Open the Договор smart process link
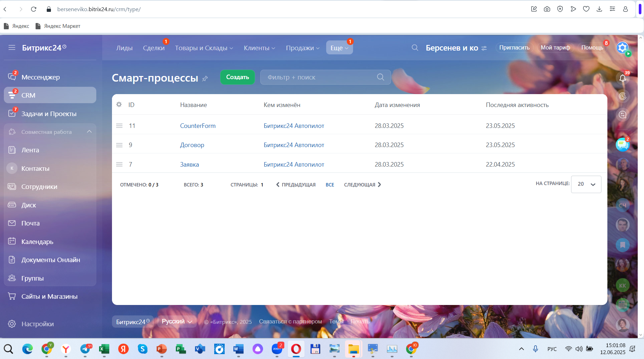The image size is (644, 359). [x=192, y=145]
